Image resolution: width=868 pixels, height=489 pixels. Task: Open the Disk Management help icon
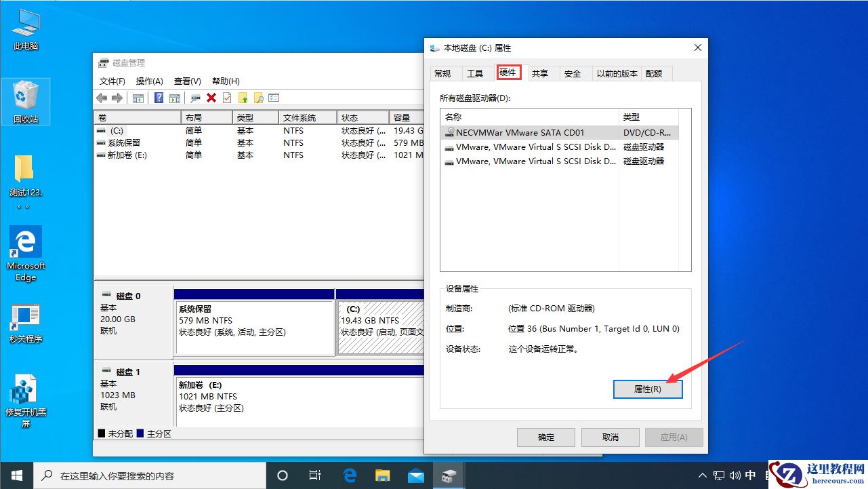tap(159, 98)
